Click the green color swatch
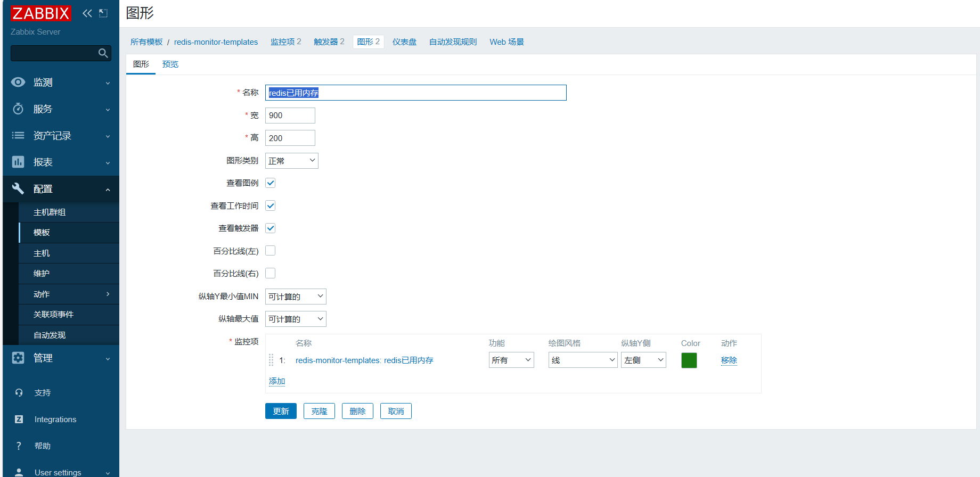 (689, 360)
